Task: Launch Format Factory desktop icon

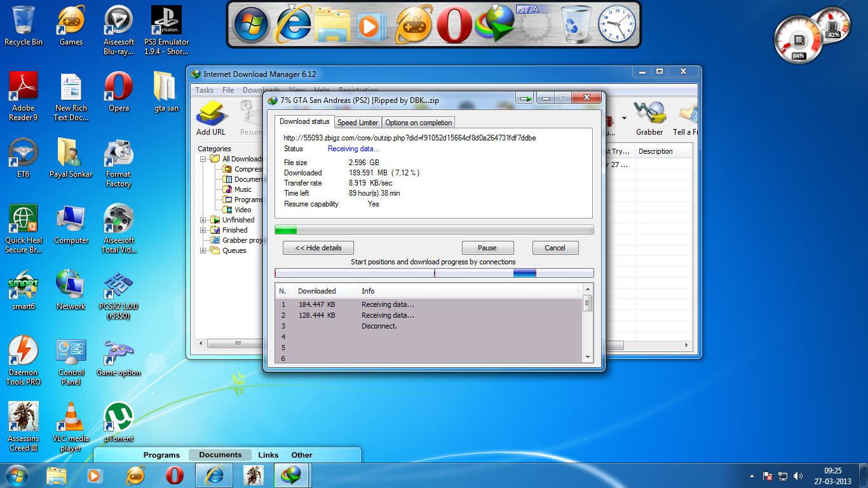Action: point(118,162)
